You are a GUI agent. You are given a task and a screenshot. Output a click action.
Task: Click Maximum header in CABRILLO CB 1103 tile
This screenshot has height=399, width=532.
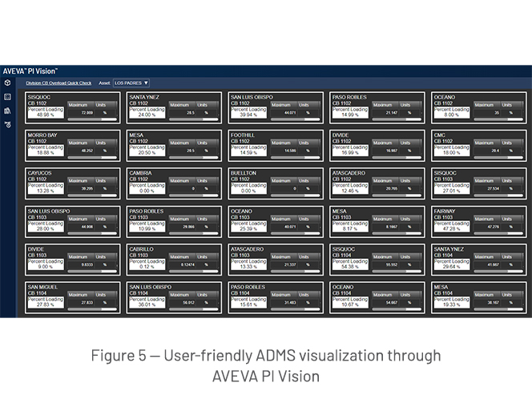(x=179, y=257)
